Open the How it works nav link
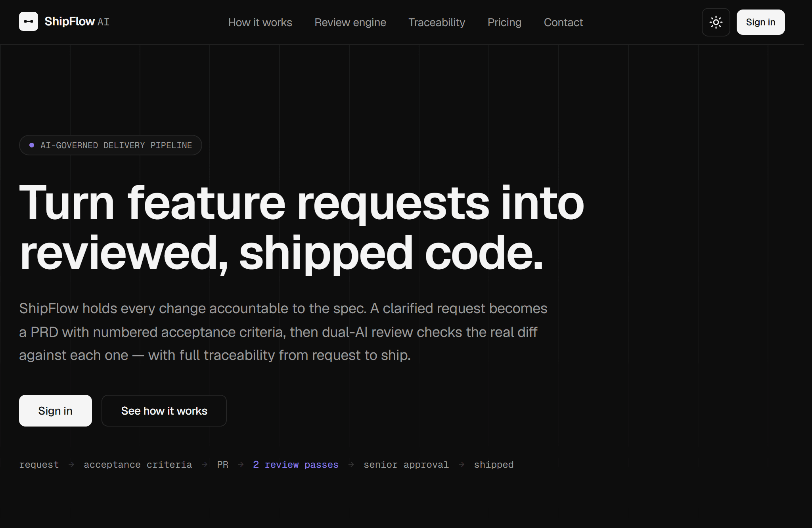This screenshot has width=812, height=528. click(260, 22)
